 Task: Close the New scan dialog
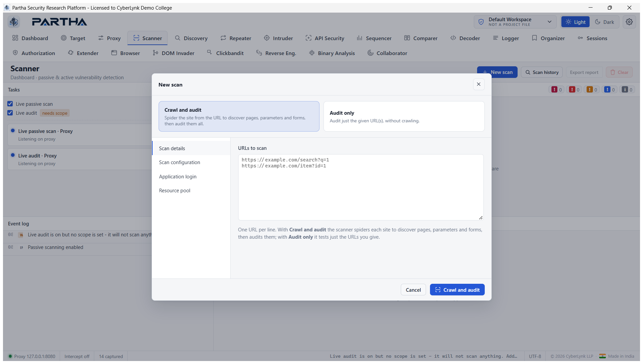pos(479,84)
